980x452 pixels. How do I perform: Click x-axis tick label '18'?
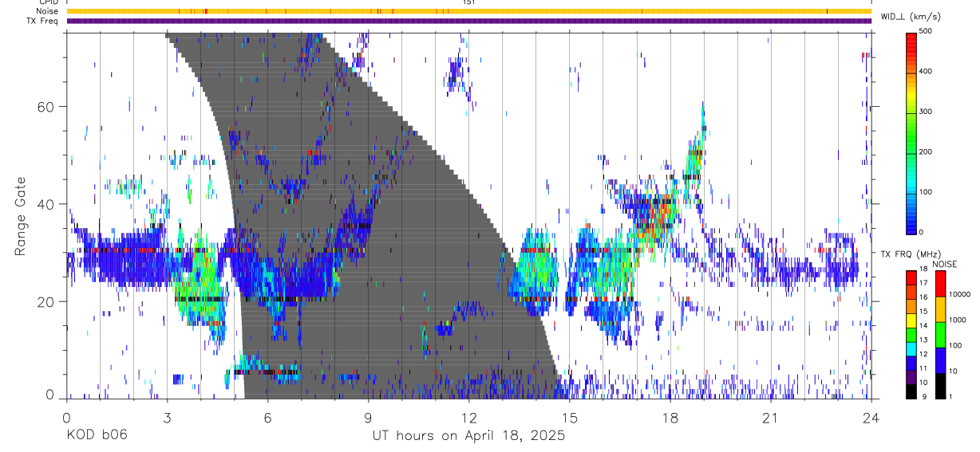click(x=670, y=417)
